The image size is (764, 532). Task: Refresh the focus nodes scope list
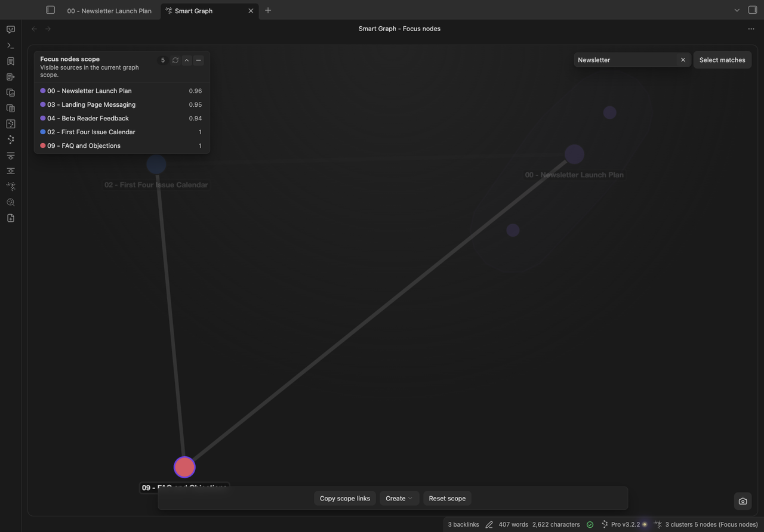(x=175, y=60)
